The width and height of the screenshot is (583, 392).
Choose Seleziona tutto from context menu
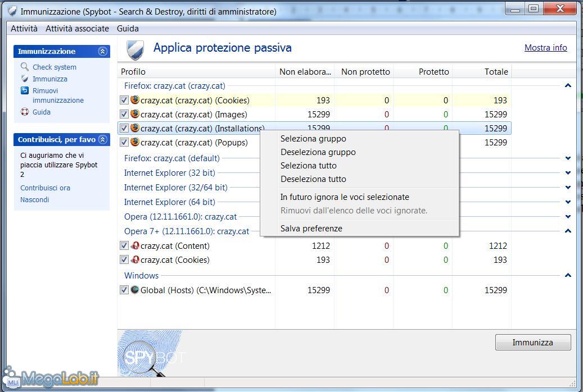[360, 165]
